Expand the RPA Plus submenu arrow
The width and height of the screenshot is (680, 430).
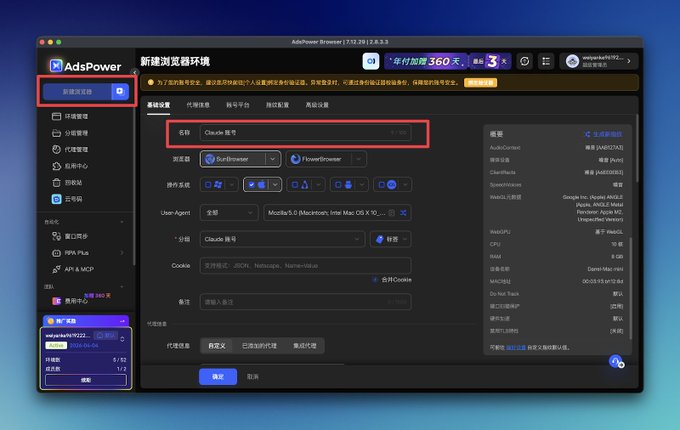coord(122,253)
